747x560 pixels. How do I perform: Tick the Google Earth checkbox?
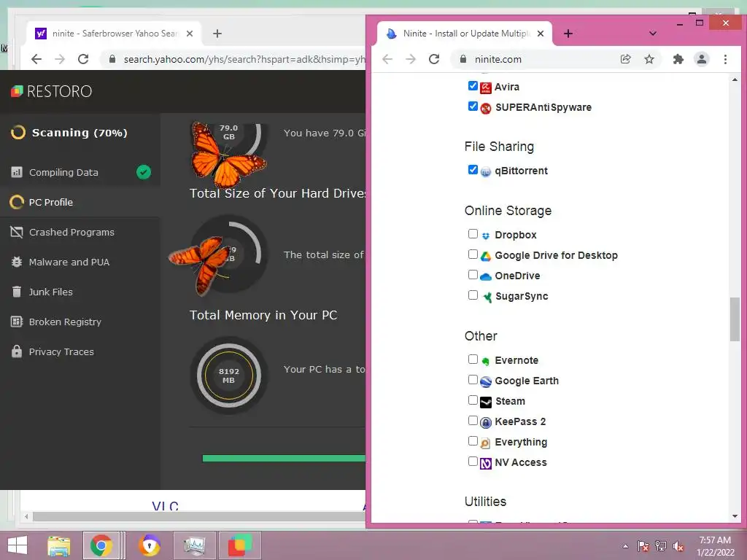[x=473, y=379]
